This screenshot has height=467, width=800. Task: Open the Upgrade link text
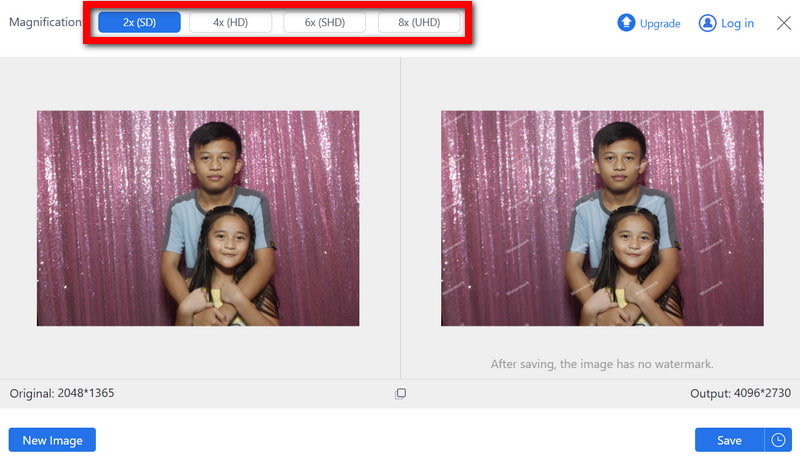point(660,24)
